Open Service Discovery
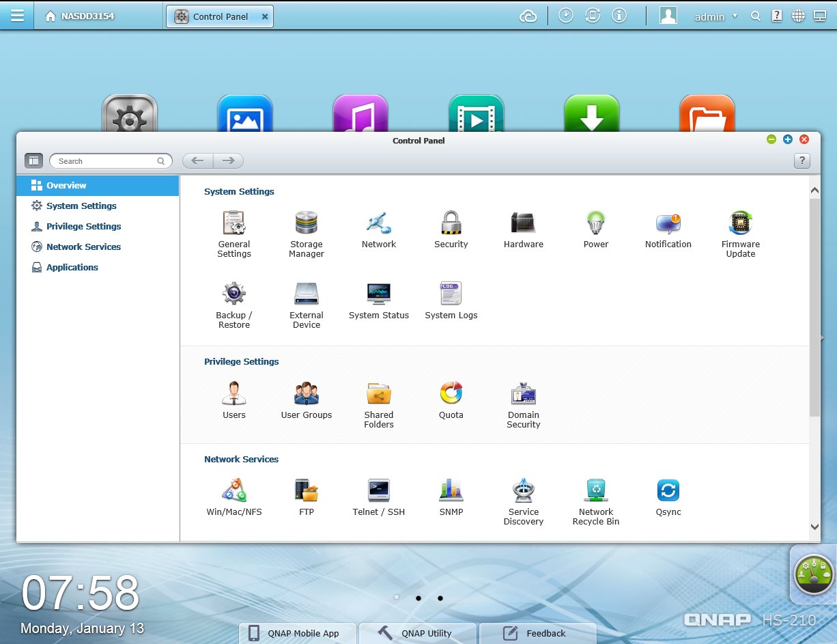The image size is (837, 644). [x=524, y=501]
